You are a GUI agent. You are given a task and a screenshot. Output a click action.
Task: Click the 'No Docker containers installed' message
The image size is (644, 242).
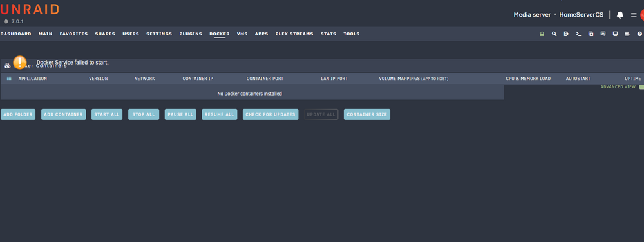(x=250, y=94)
